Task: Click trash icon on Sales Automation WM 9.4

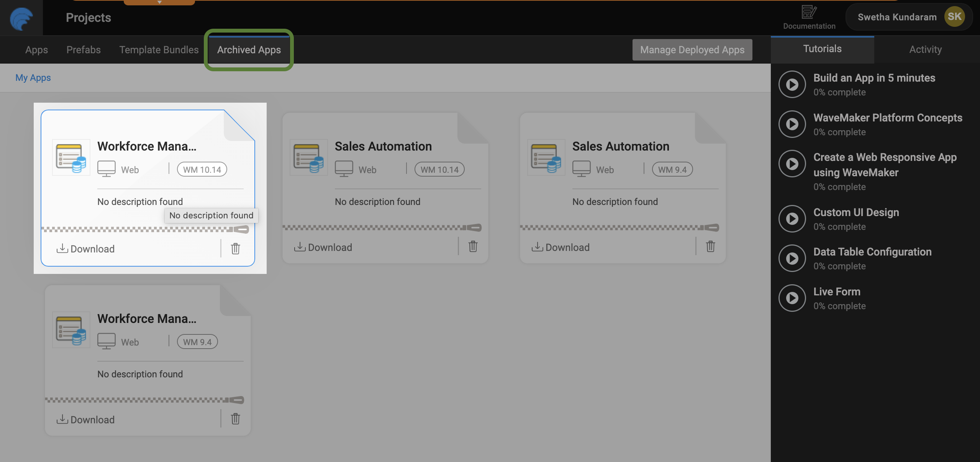Action: [x=710, y=246]
